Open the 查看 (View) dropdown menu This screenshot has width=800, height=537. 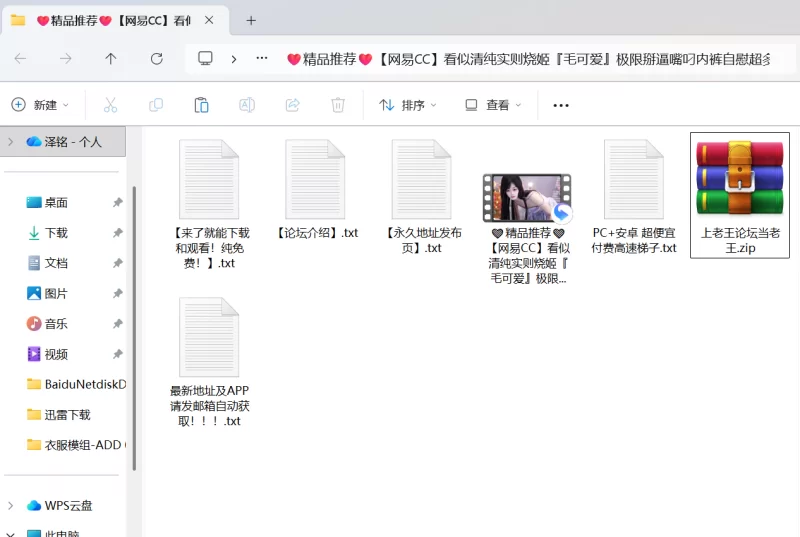tap(493, 105)
